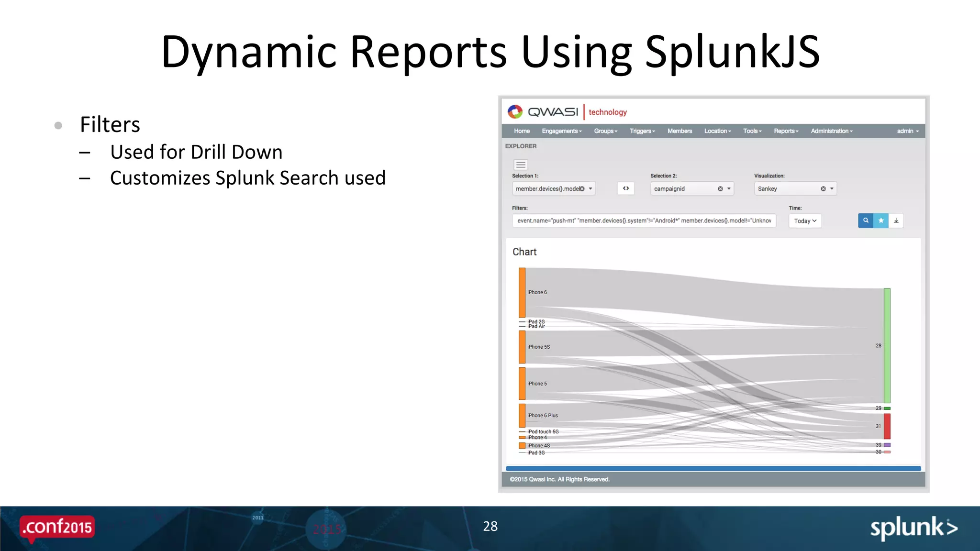
Task: Click the pink campaign 30 node
Action: pos(887,452)
